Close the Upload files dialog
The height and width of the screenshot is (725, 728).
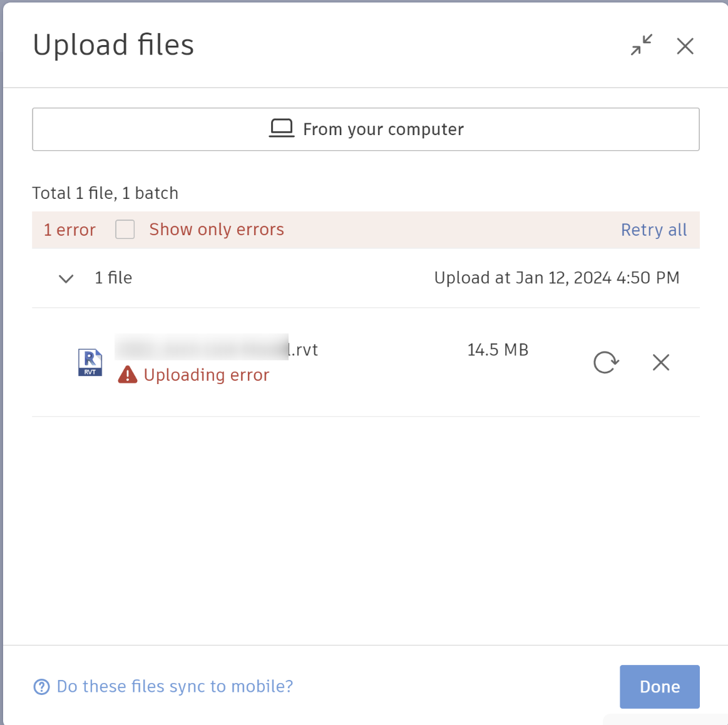click(685, 46)
